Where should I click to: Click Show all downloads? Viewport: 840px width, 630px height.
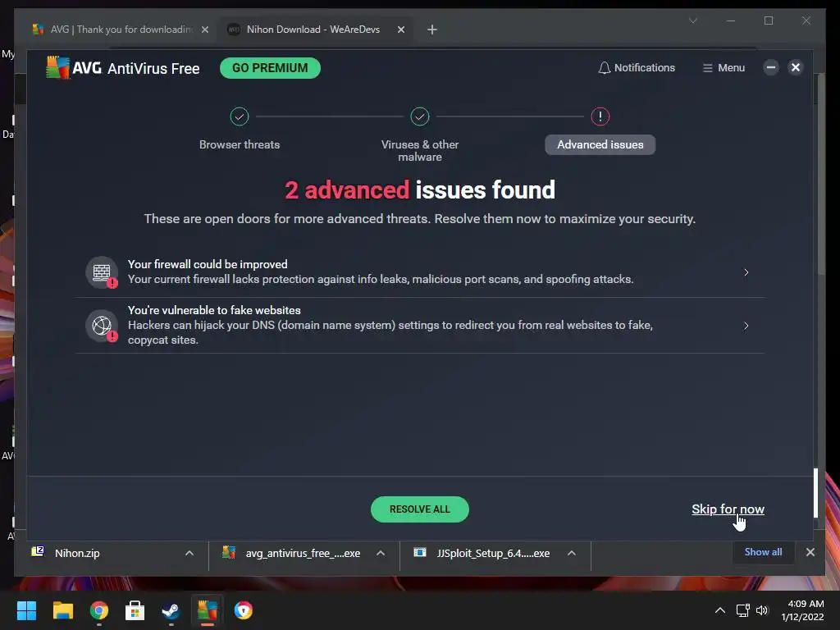tap(764, 552)
